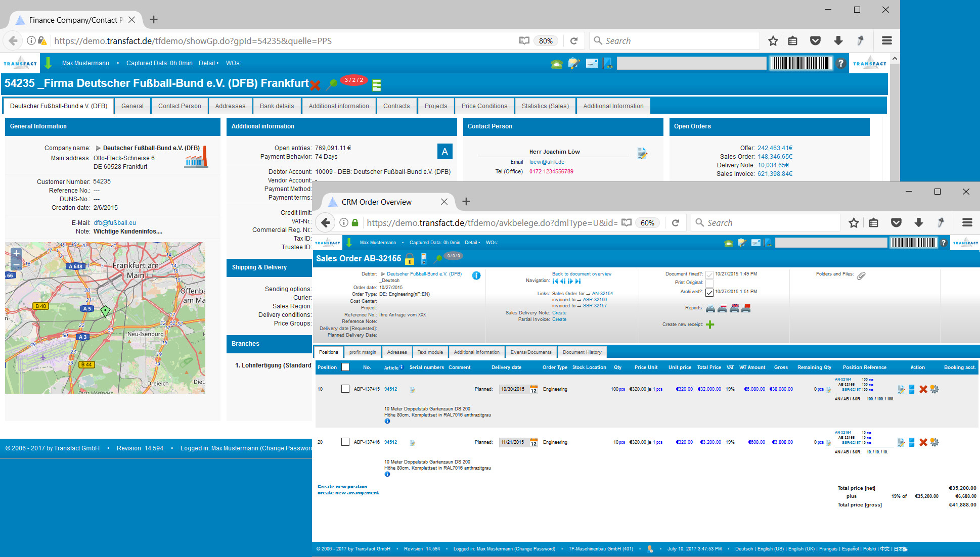Viewport: 980px width, 557px height.
Task: Reload the page in the CRM Order Overview window
Action: pyautogui.click(x=675, y=223)
